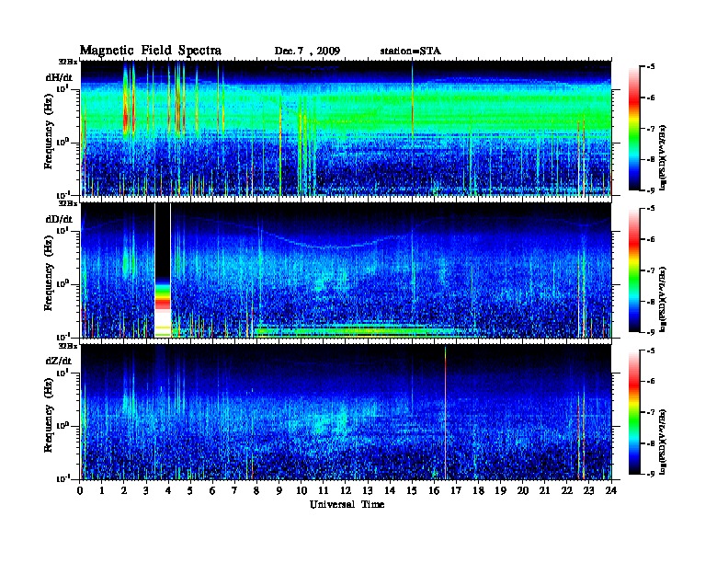Click hour 6 on the Universal Time axis
Screen dimensions: 728x563
click(212, 490)
